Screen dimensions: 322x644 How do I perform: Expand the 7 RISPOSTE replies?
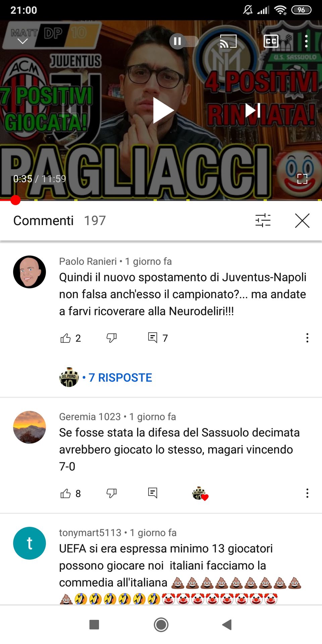tap(120, 378)
